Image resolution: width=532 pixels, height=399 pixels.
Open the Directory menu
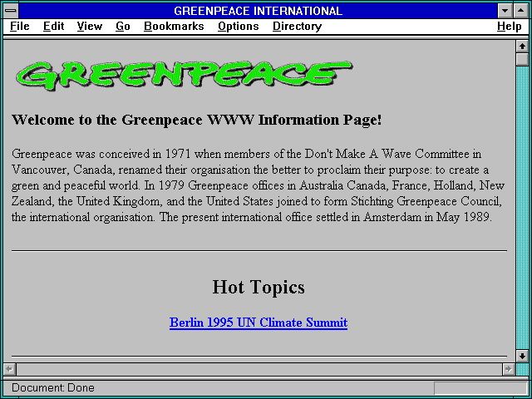pyautogui.click(x=298, y=26)
